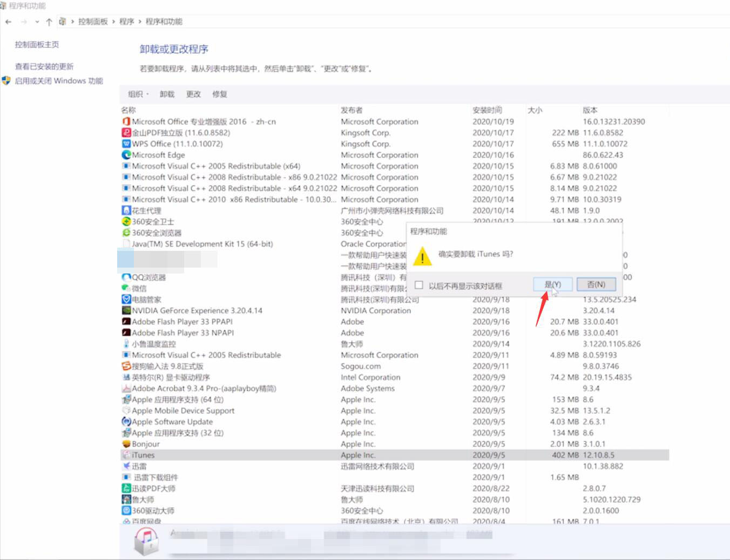Click the Windows features shield icon
The height and width of the screenshot is (560, 730).
pyautogui.click(x=6, y=80)
